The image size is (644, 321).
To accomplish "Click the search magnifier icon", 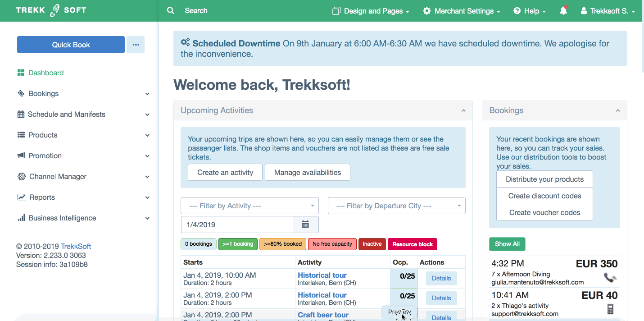I will coord(171,10).
